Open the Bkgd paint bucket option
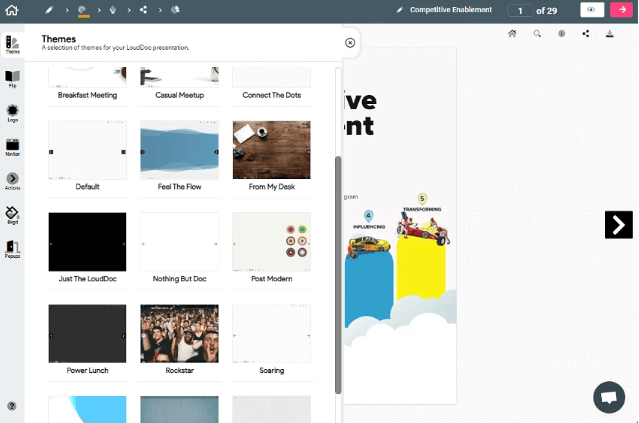Screen dimensions: 639x423 tap(12, 214)
